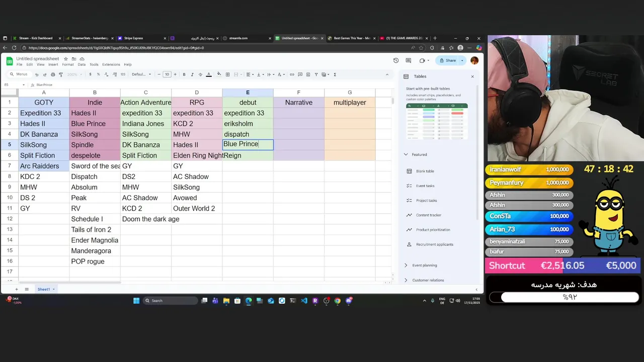Click the Menus search box

pyautogui.click(x=19, y=74)
